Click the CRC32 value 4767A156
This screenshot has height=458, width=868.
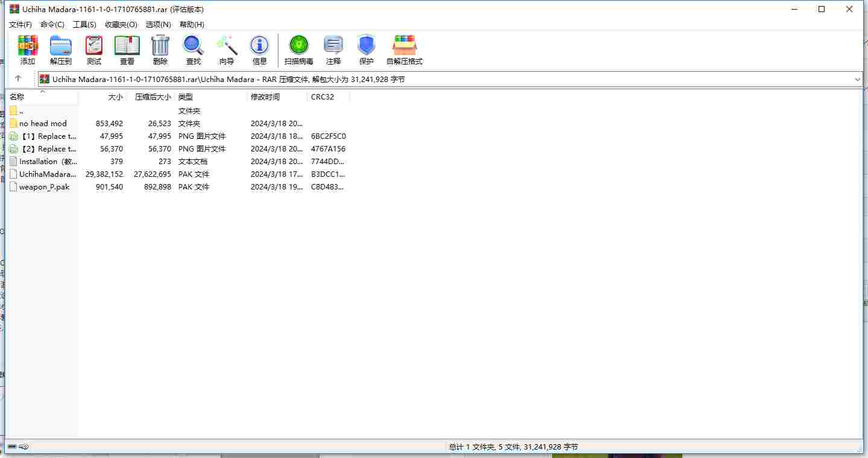tap(328, 149)
